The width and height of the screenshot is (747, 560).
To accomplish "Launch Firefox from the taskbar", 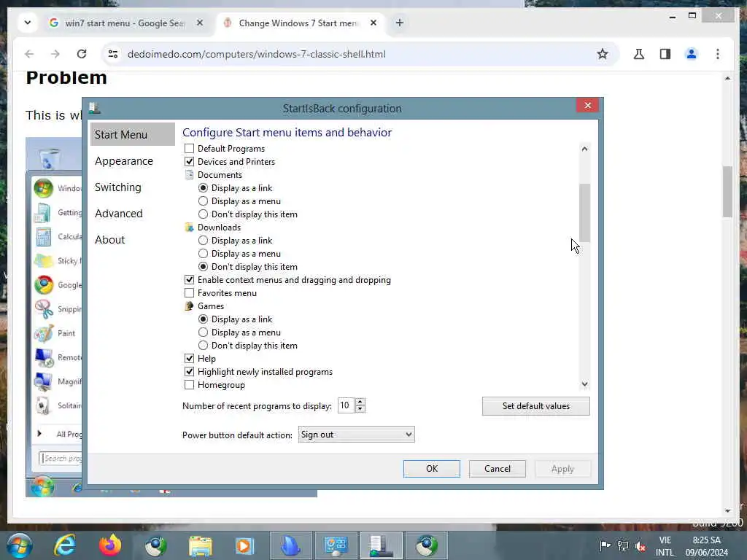I will point(110,545).
